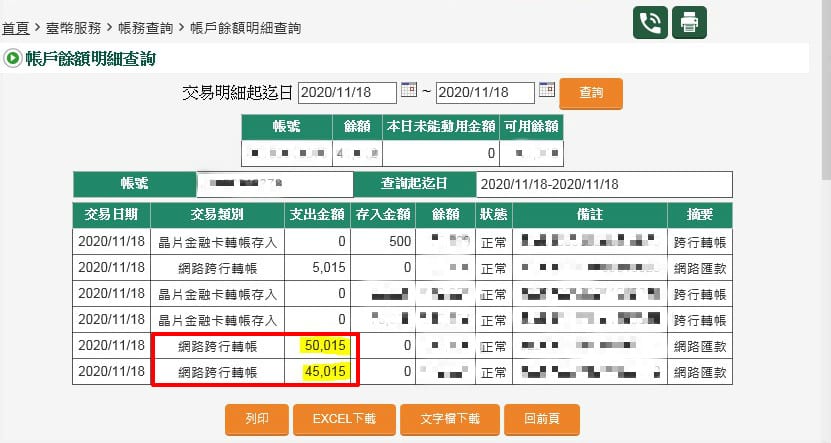Click 網路匯款 summary in the 5,015 row
The image size is (831, 443).
tap(700, 268)
